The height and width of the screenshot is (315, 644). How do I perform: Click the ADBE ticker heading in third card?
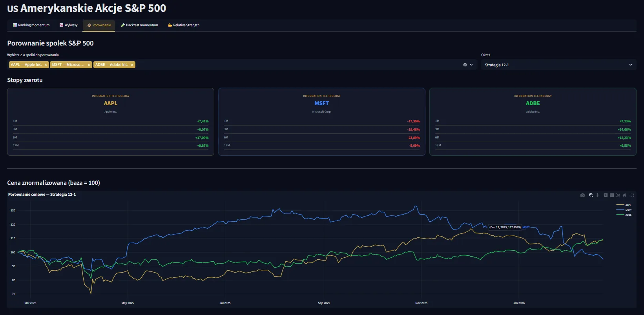click(533, 103)
